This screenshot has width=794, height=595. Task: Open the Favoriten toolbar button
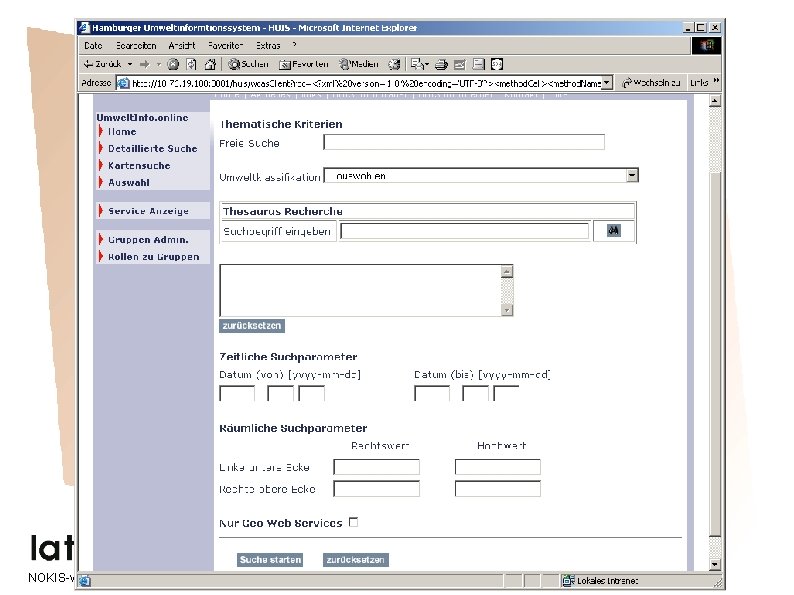pos(304,64)
